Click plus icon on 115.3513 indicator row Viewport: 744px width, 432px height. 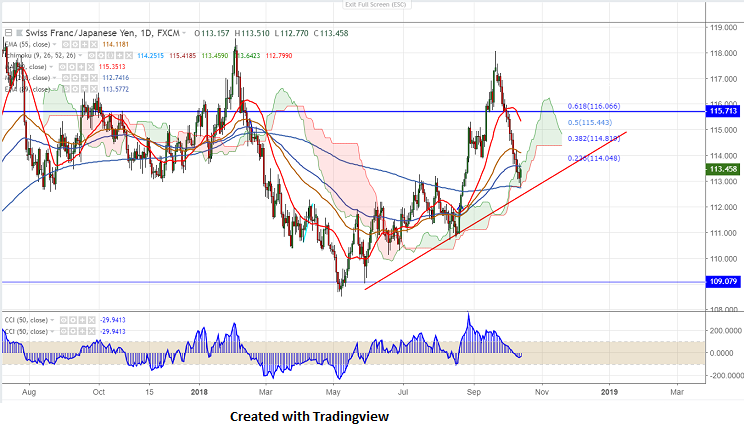click(81, 67)
